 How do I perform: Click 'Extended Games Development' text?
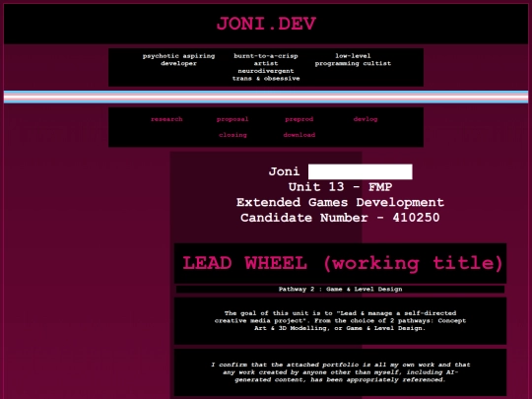pyautogui.click(x=340, y=202)
